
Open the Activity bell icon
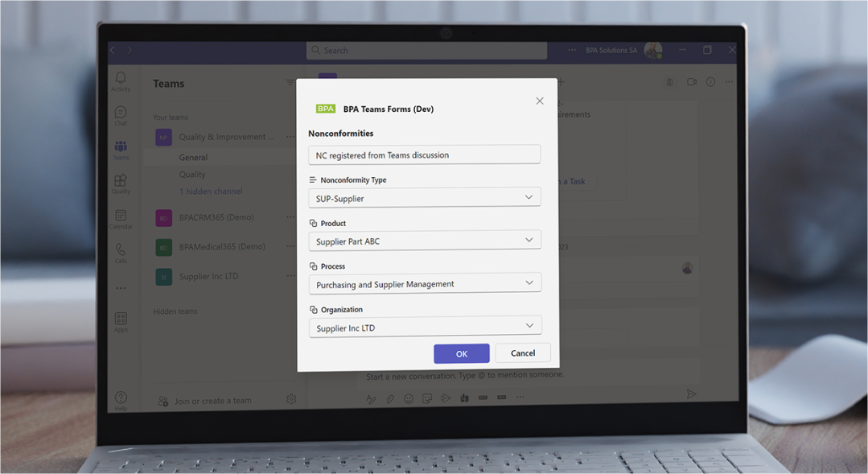coord(121,77)
